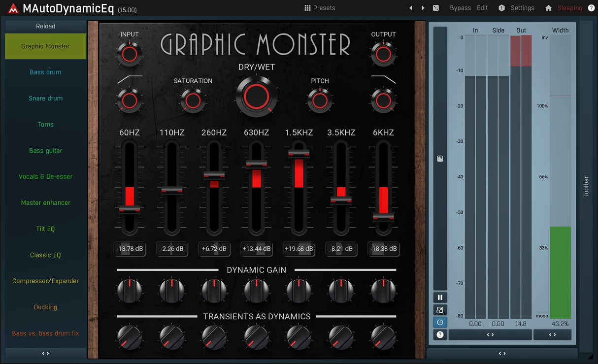
Task: Go to the next preset arrow
Action: (423, 8)
